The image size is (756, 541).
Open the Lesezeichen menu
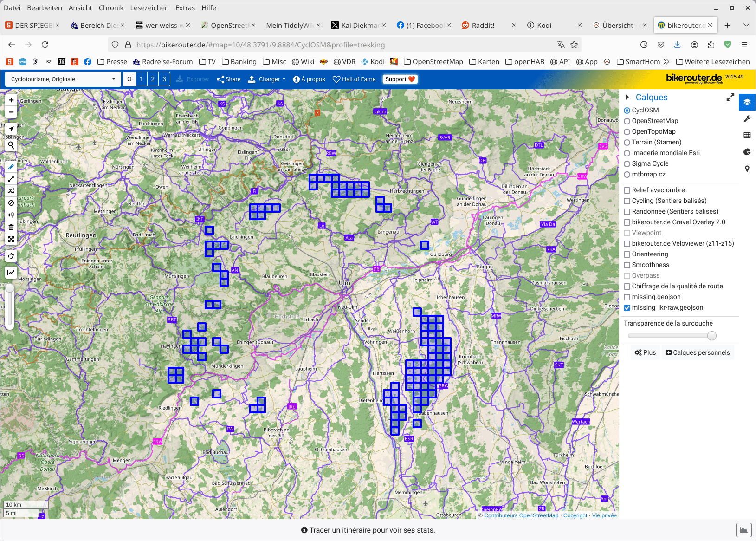pyautogui.click(x=149, y=8)
